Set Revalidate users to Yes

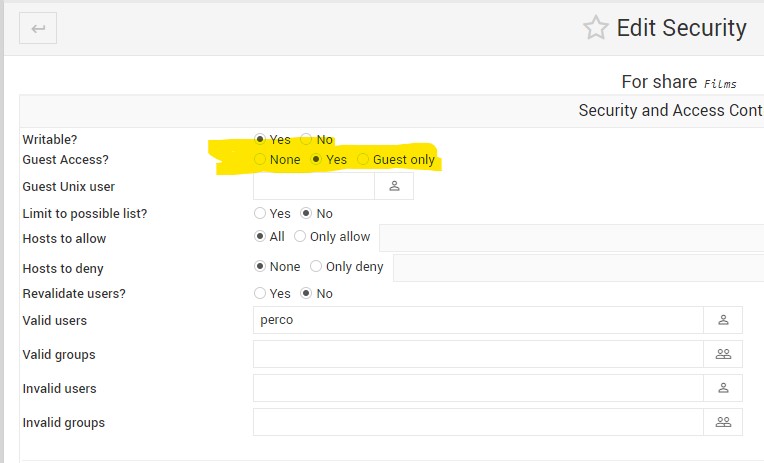click(260, 294)
